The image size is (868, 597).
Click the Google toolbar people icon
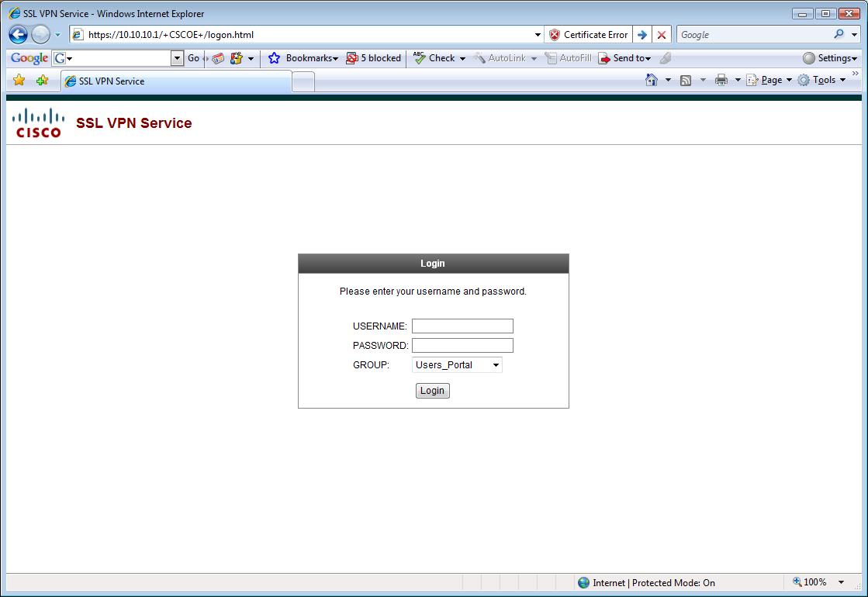[x=237, y=57]
